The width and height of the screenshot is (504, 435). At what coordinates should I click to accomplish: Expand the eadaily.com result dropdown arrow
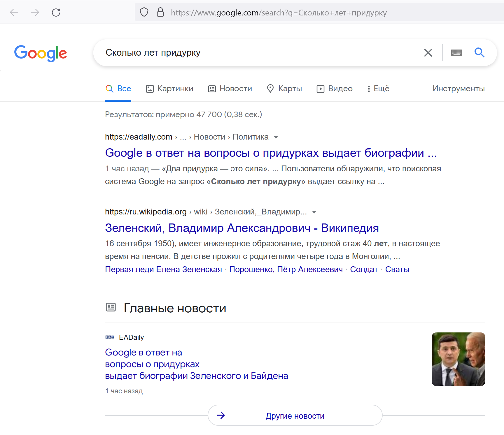pyautogui.click(x=276, y=137)
